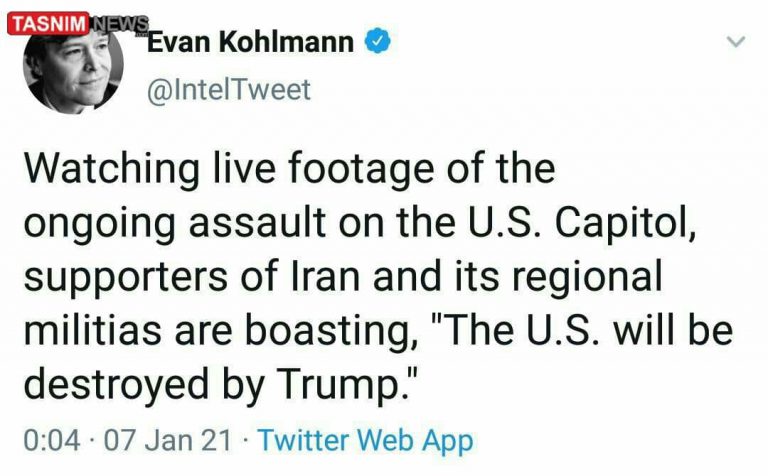This screenshot has width=768, height=476.
Task: Open the tweet options chevron menu
Action: coord(736,43)
